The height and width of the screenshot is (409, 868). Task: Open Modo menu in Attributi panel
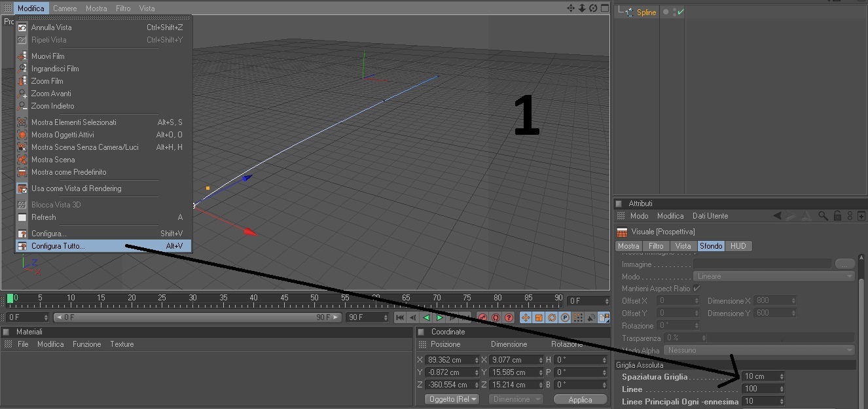pos(639,216)
